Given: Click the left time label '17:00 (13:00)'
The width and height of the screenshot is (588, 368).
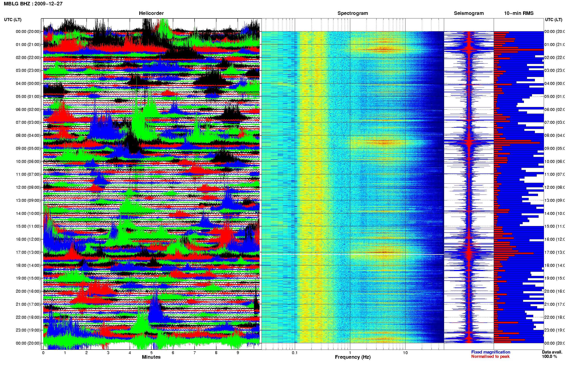Looking at the screenshot, I should pyautogui.click(x=28, y=252).
